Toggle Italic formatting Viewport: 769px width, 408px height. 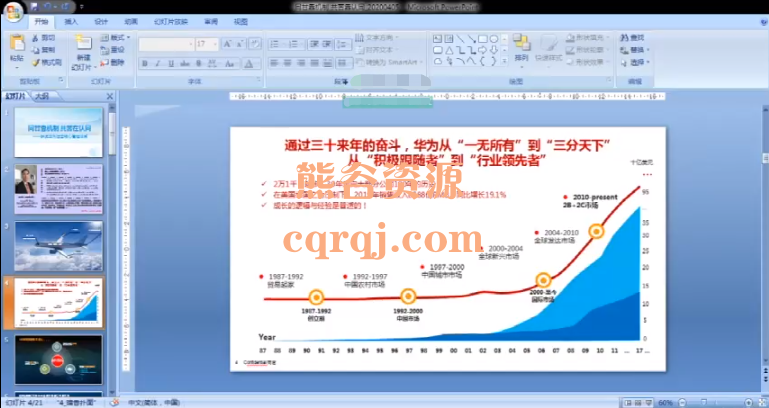tap(158, 64)
